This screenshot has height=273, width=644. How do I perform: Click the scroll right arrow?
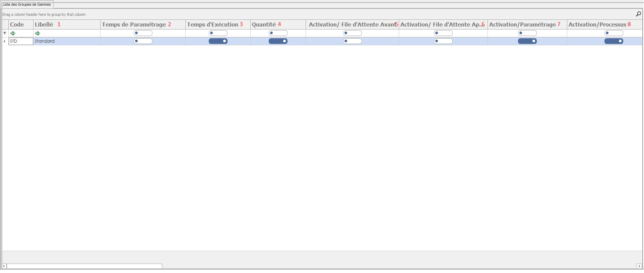(x=639, y=266)
